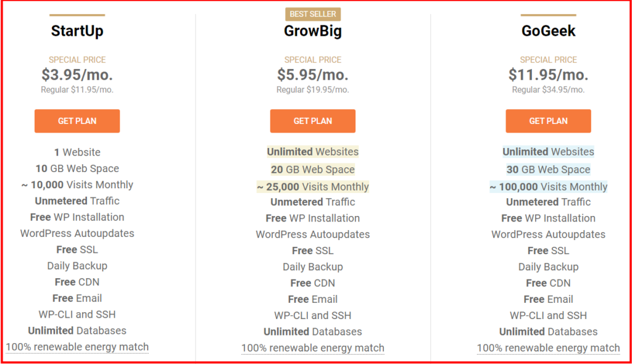Click 30 GB Web Space under GoGeek
632x364 pixels.
tap(548, 168)
